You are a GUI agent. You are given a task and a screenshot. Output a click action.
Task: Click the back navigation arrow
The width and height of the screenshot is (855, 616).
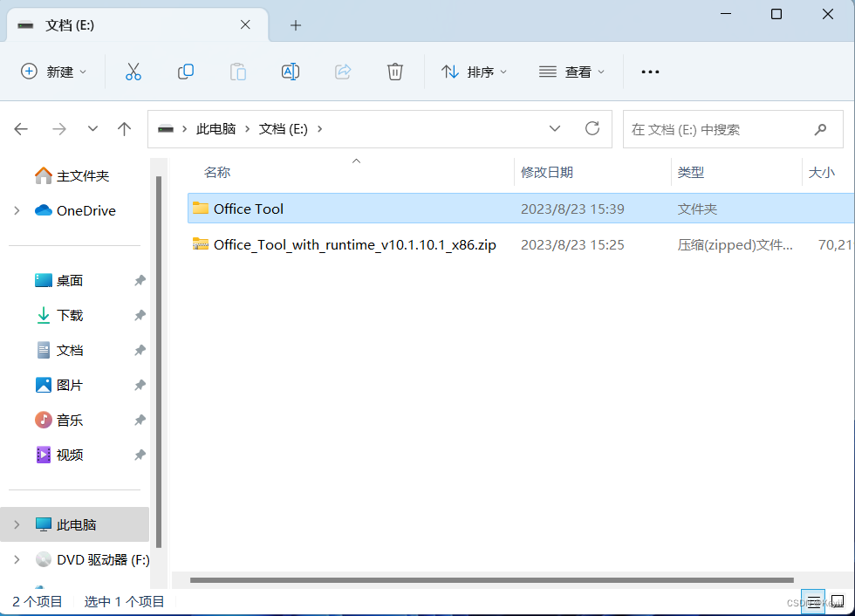(x=20, y=128)
